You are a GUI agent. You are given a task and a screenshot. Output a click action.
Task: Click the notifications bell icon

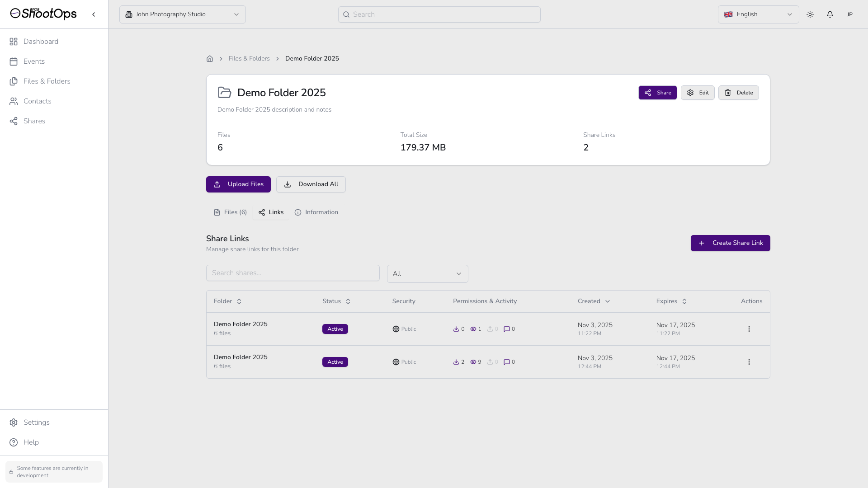(x=830, y=14)
